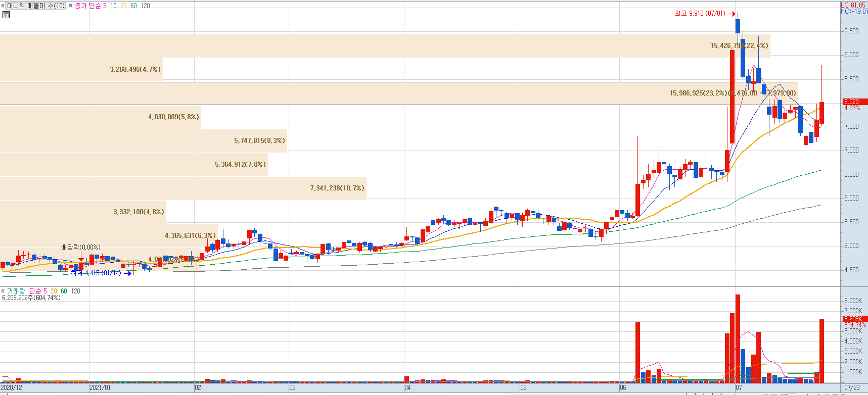The image size is (868, 395).
Task: Click the 최저 4,415 (01/14) low marker
Action: pyautogui.click(x=101, y=273)
